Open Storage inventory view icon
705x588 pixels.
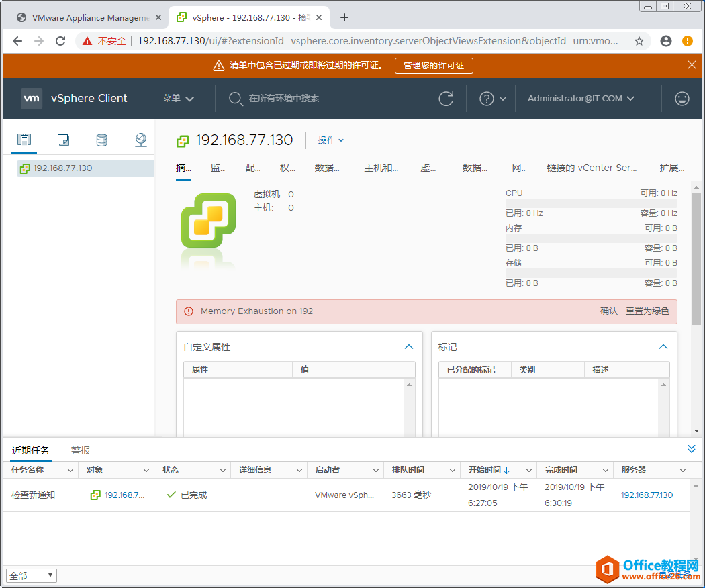tap(102, 140)
